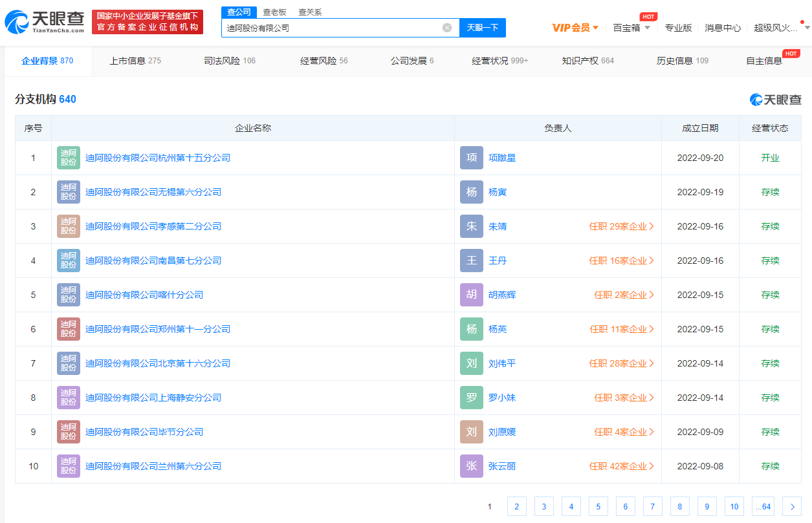The height and width of the screenshot is (523, 812).
Task: Expand 刘原媛's 任职 4家企业 link
Action: coord(624,432)
